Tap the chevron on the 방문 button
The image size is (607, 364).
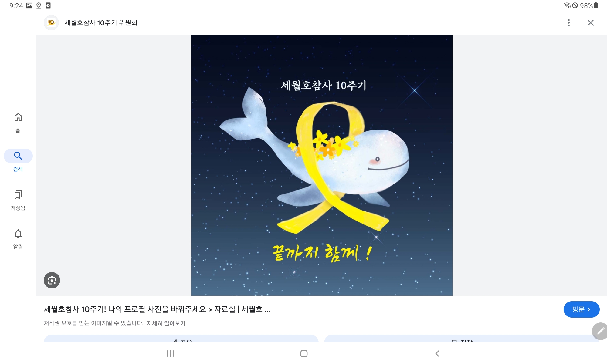point(589,310)
